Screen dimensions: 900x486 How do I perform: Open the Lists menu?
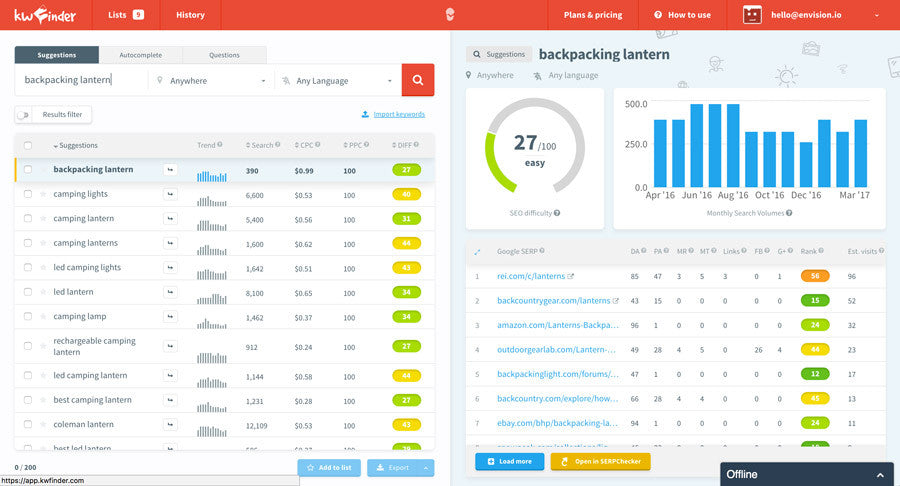126,15
